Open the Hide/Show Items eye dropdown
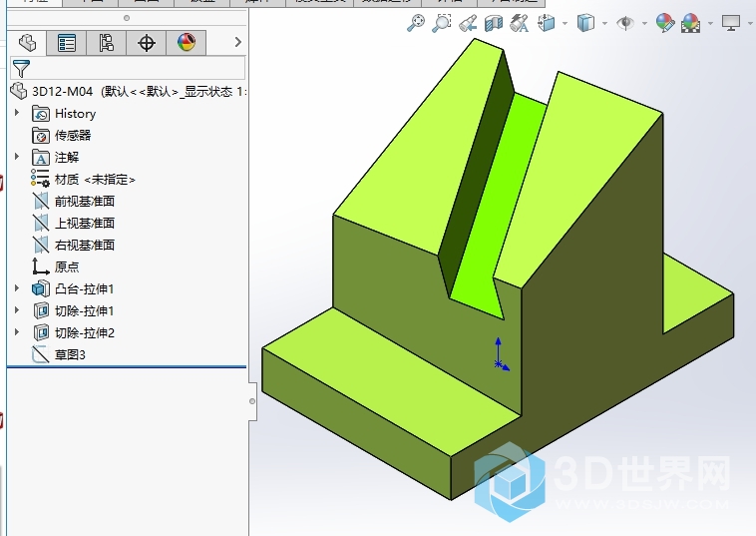 coord(645,23)
